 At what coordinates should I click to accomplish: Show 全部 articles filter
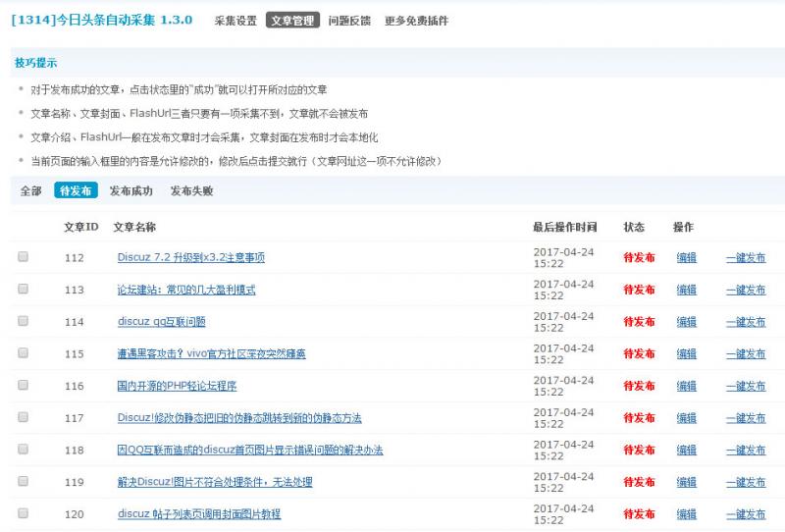(30, 190)
